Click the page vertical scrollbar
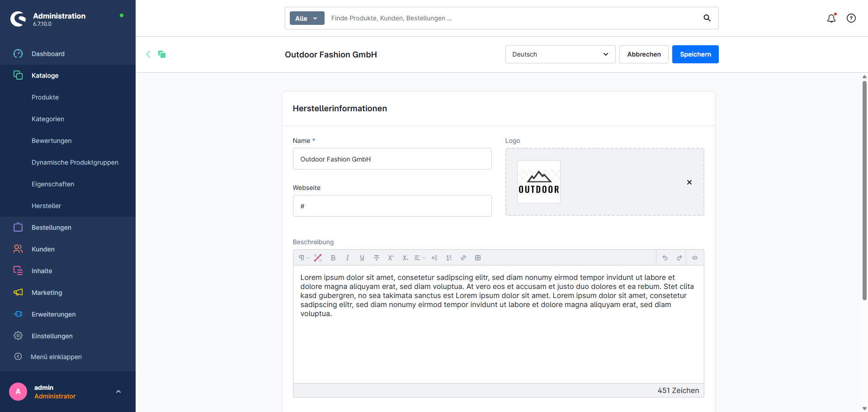The height and width of the screenshot is (412, 868). (864, 190)
